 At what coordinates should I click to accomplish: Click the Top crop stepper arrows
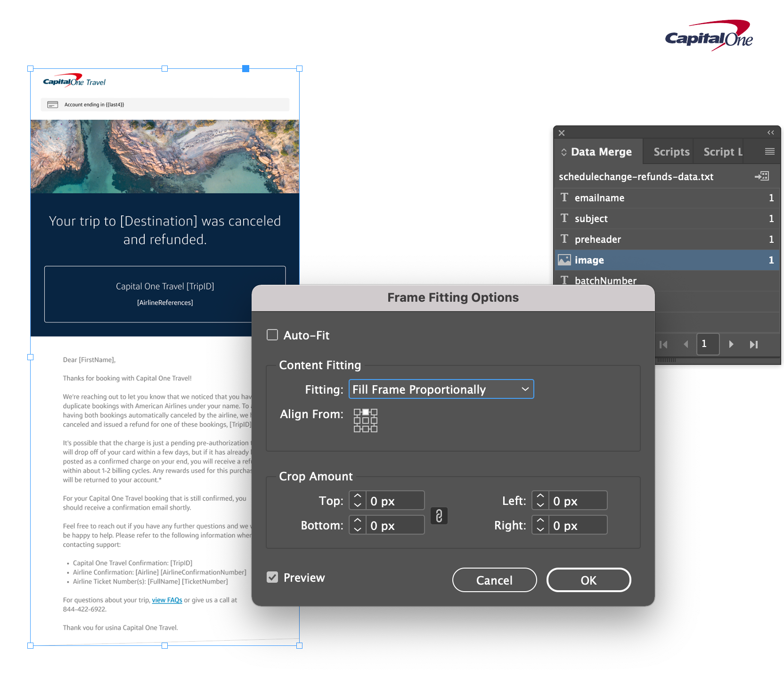(x=358, y=501)
